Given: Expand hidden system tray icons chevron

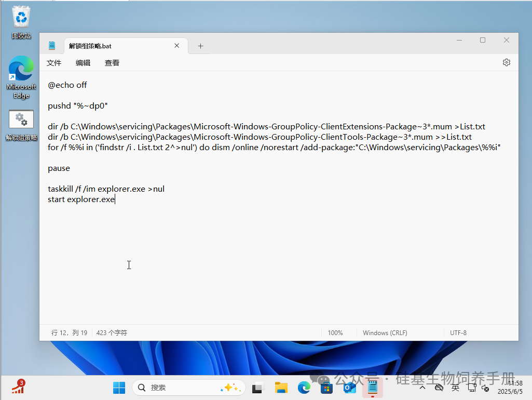Looking at the screenshot, I should (x=422, y=388).
